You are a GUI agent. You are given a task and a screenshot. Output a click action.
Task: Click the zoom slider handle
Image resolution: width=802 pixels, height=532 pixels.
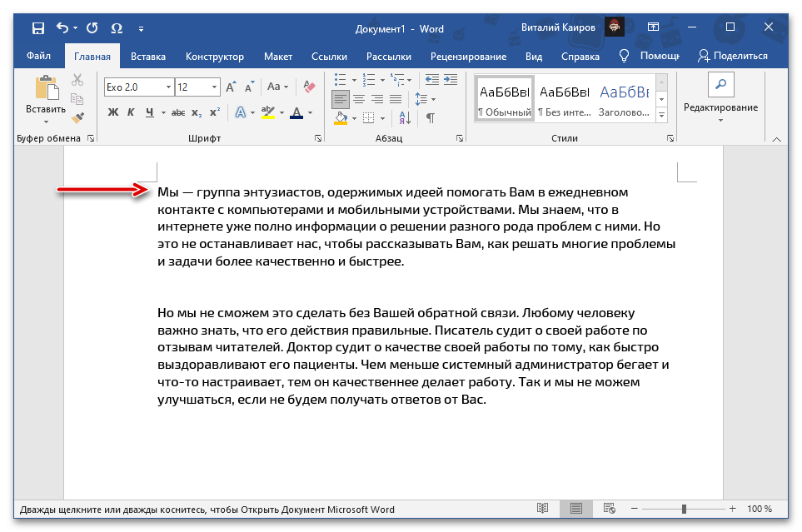(684, 509)
